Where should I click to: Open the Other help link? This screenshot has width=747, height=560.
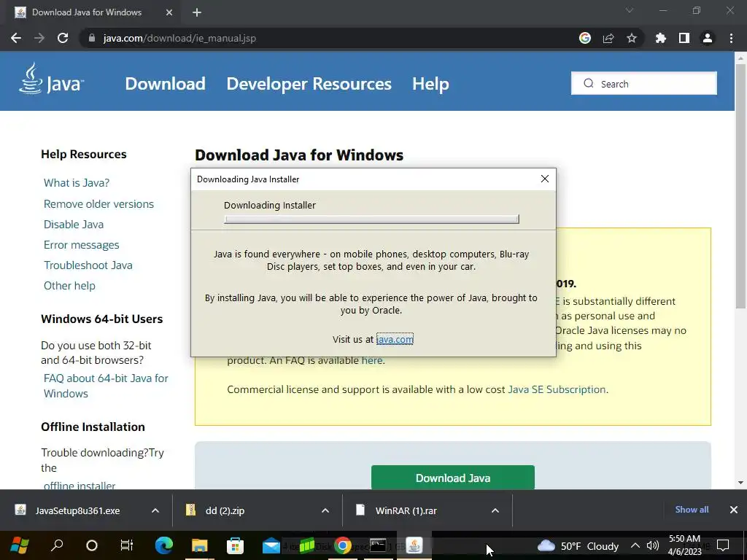point(69,286)
